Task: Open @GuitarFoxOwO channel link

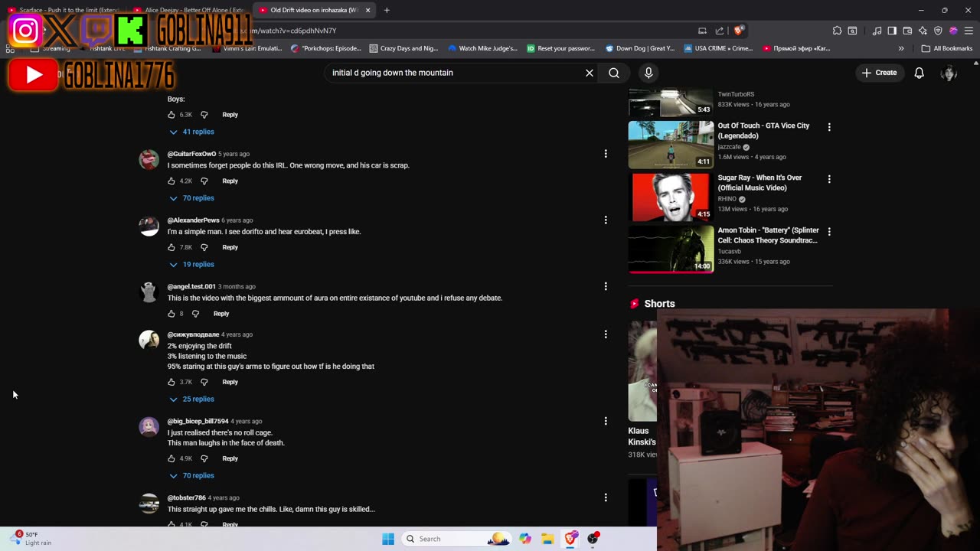Action: 191,154
